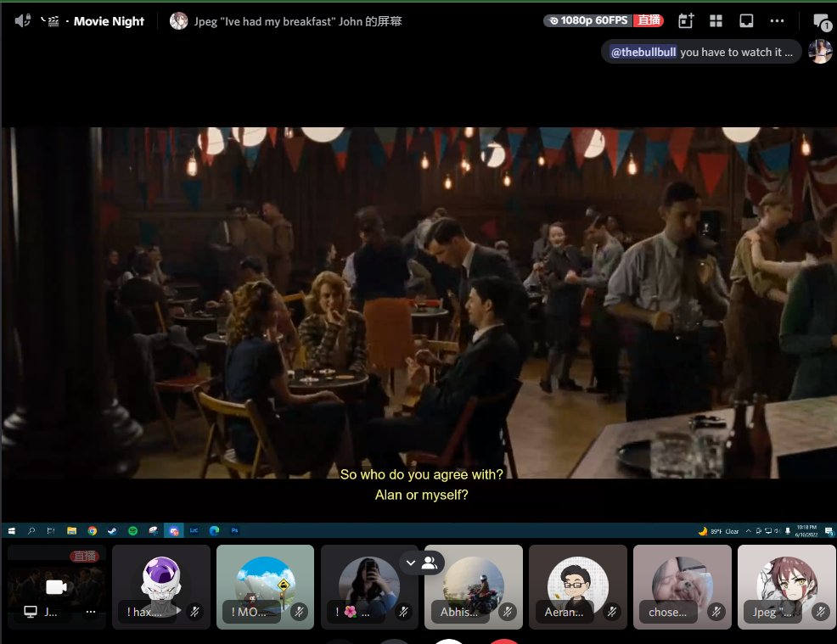Open Microsoft Edge from the taskbar
Image resolution: width=837 pixels, height=644 pixels.
click(215, 530)
